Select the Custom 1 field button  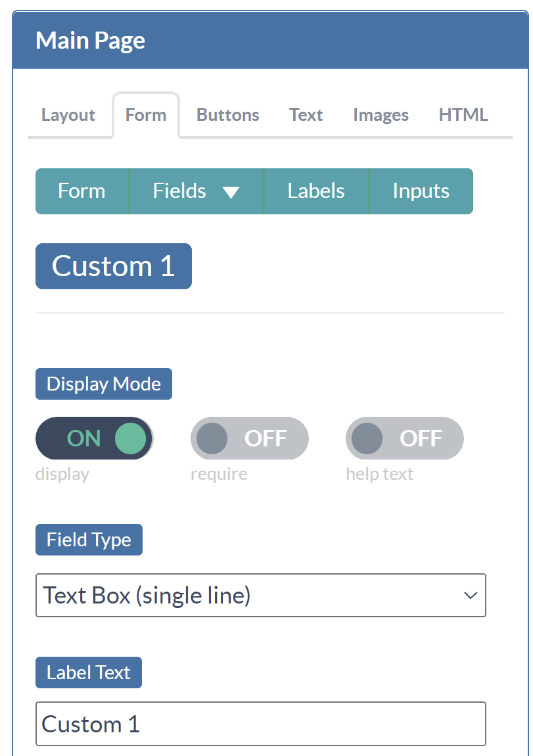point(113,266)
